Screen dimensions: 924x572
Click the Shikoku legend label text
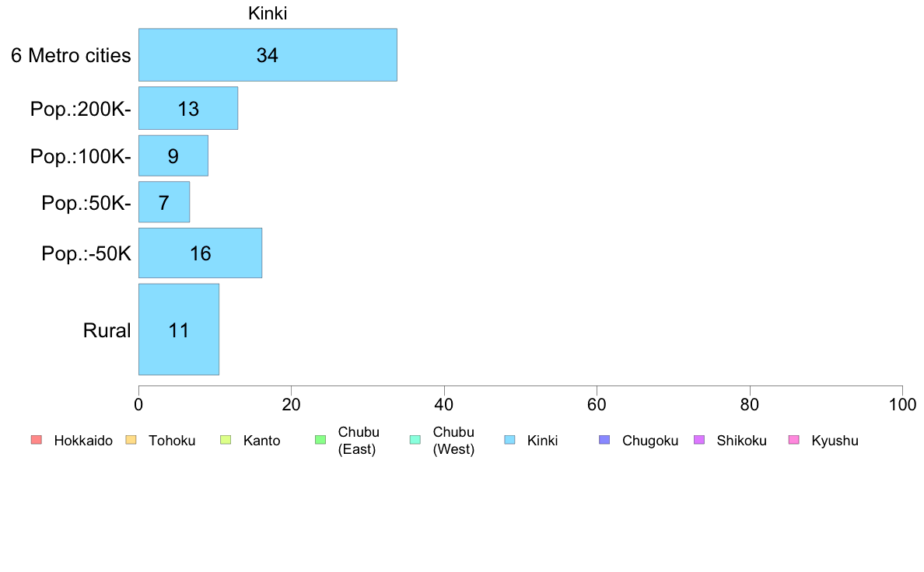click(741, 441)
